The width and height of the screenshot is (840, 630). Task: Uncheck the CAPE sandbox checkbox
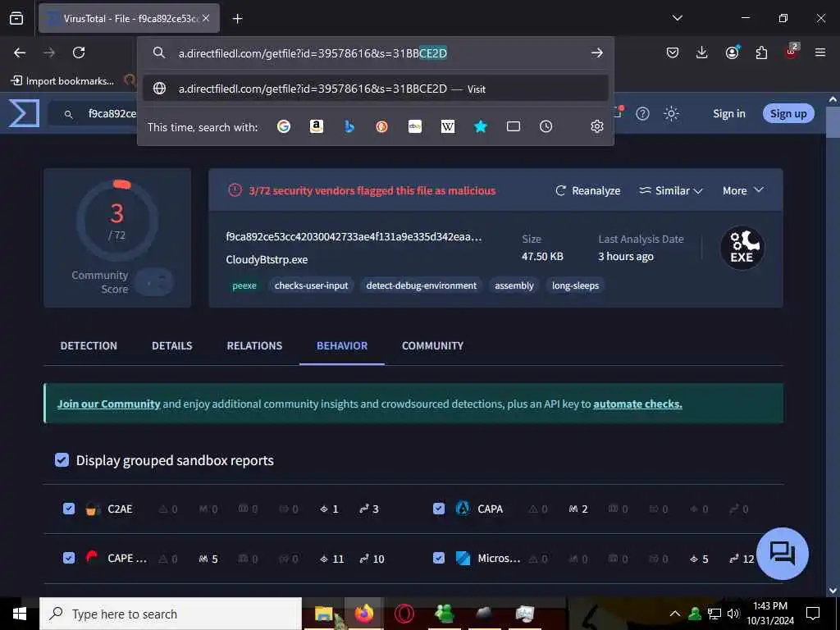(x=69, y=558)
